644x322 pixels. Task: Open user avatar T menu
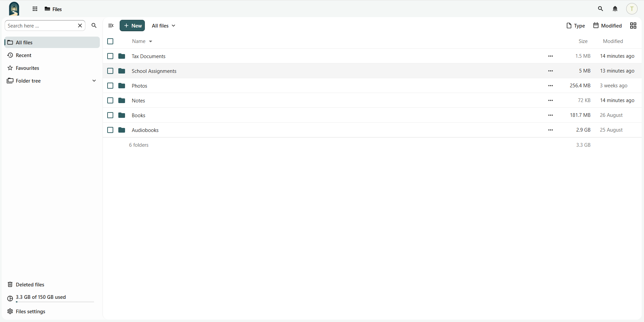click(632, 9)
